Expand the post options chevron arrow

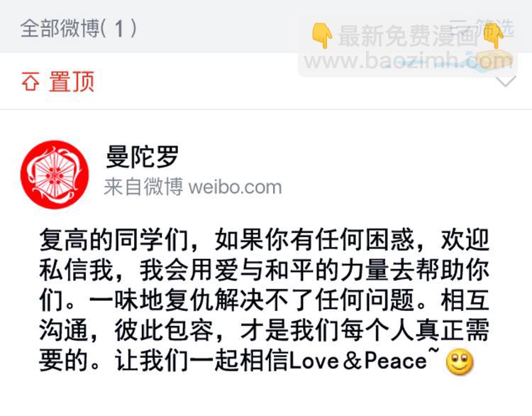(506, 82)
